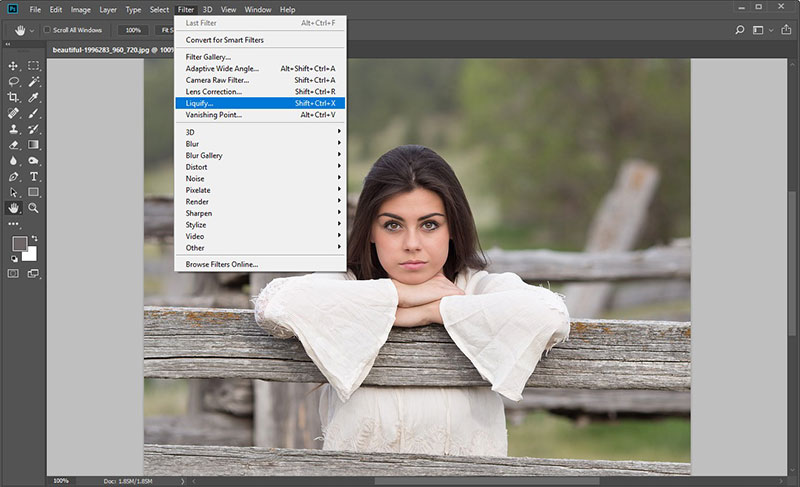Reset default foreground and background colors
Image resolution: width=800 pixels, height=487 pixels.
pyautogui.click(x=14, y=259)
